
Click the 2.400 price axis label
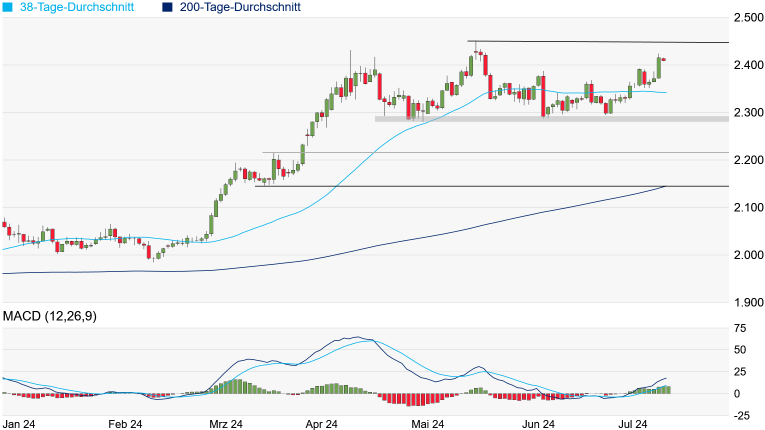click(x=748, y=65)
